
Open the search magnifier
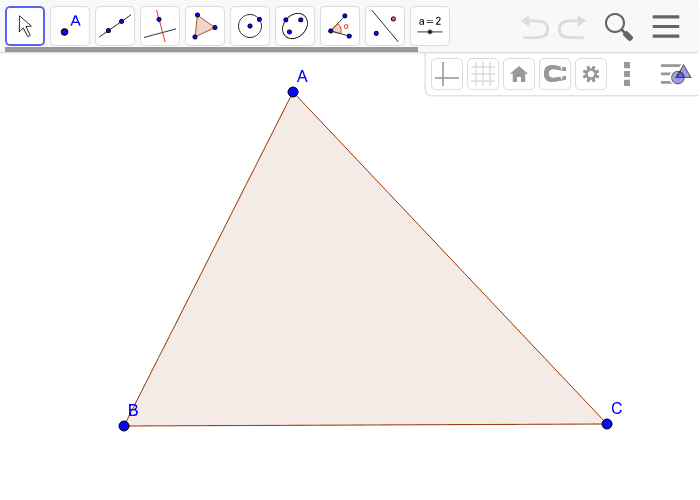click(x=619, y=27)
